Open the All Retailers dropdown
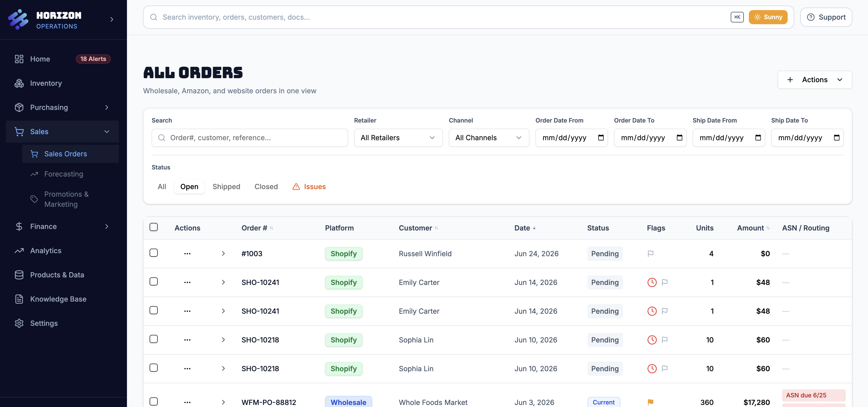The image size is (868, 407). 398,138
